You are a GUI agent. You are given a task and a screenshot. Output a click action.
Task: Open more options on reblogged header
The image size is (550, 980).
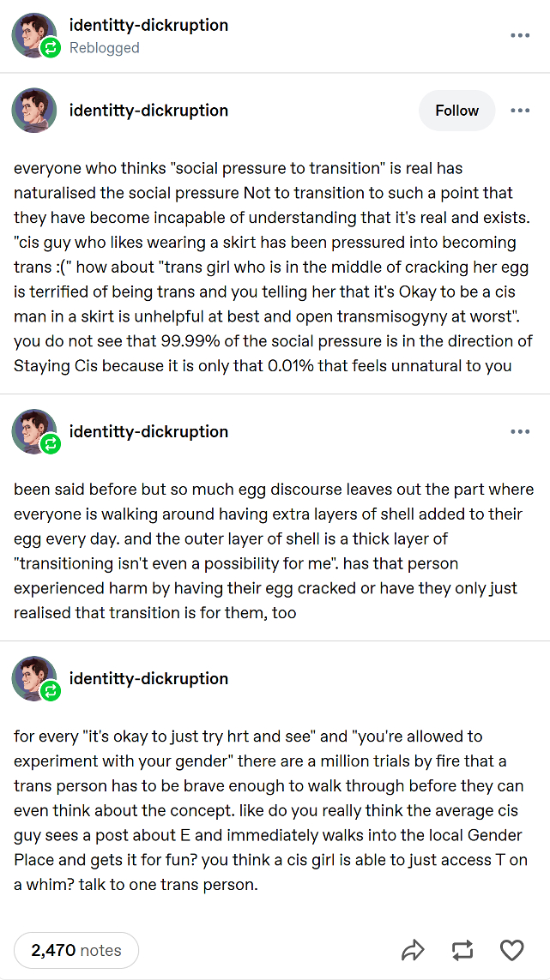pyautogui.click(x=520, y=35)
